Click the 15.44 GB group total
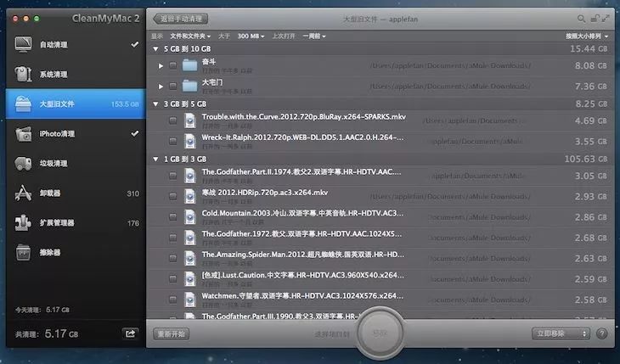The width and height of the screenshot is (620, 364). (x=589, y=49)
